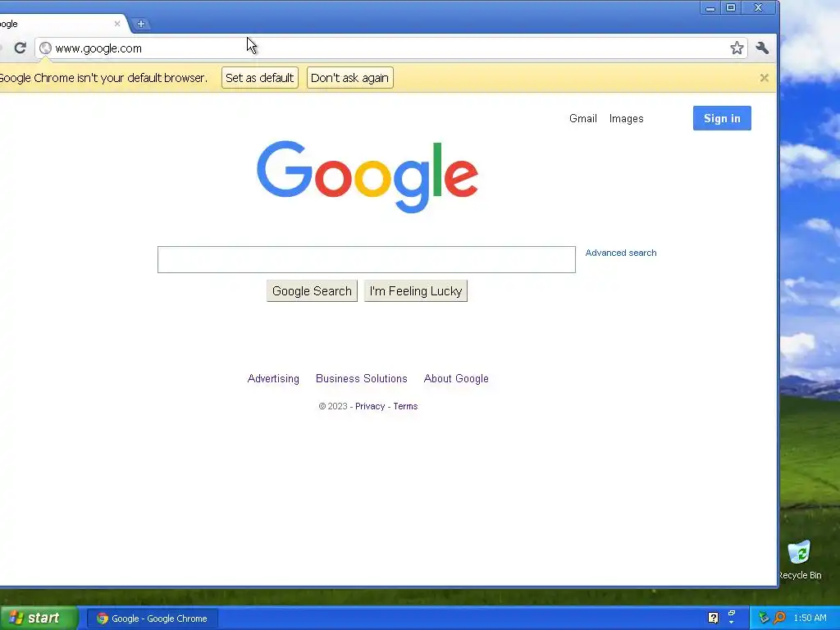840x630 pixels.
Task: Open Advanced search link
Action: (x=620, y=253)
